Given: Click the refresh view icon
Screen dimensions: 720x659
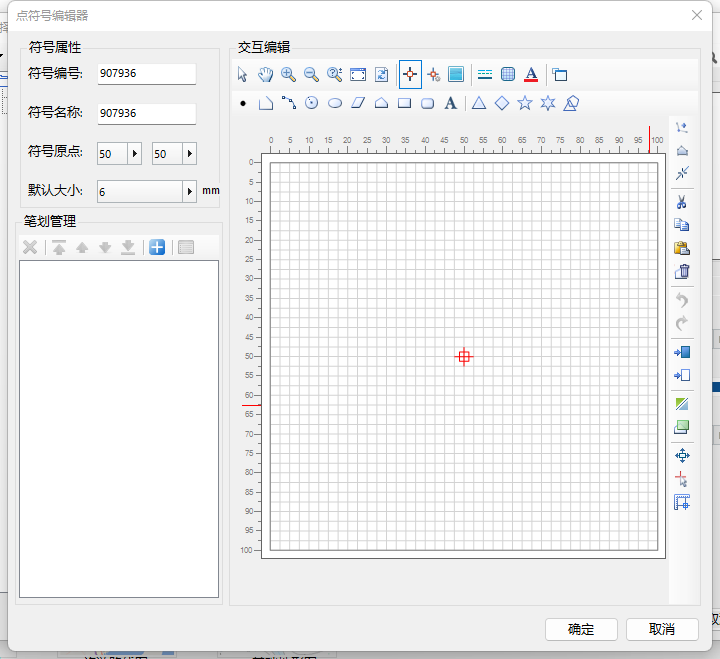Looking at the screenshot, I should (382, 74).
